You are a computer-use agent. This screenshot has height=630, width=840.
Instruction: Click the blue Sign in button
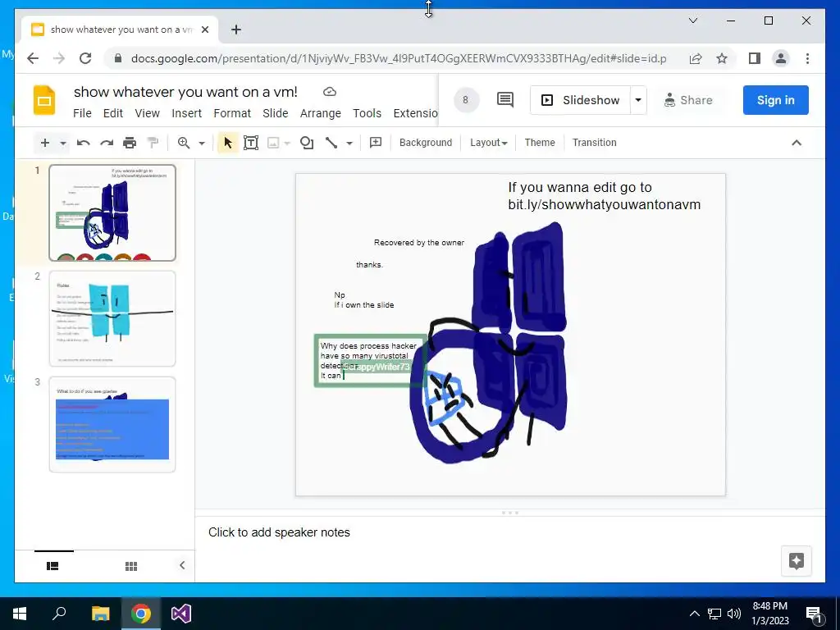point(775,100)
